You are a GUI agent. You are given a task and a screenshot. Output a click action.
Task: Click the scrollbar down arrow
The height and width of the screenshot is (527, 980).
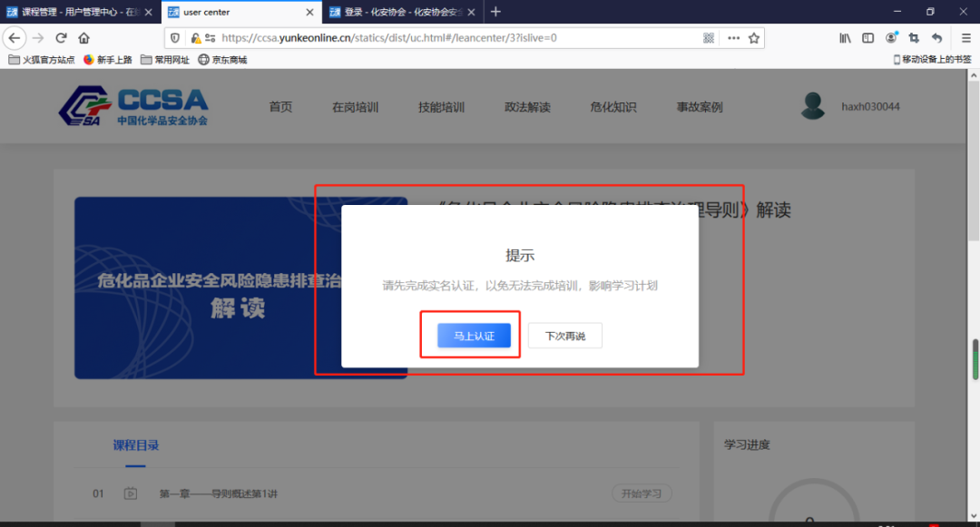click(974, 516)
